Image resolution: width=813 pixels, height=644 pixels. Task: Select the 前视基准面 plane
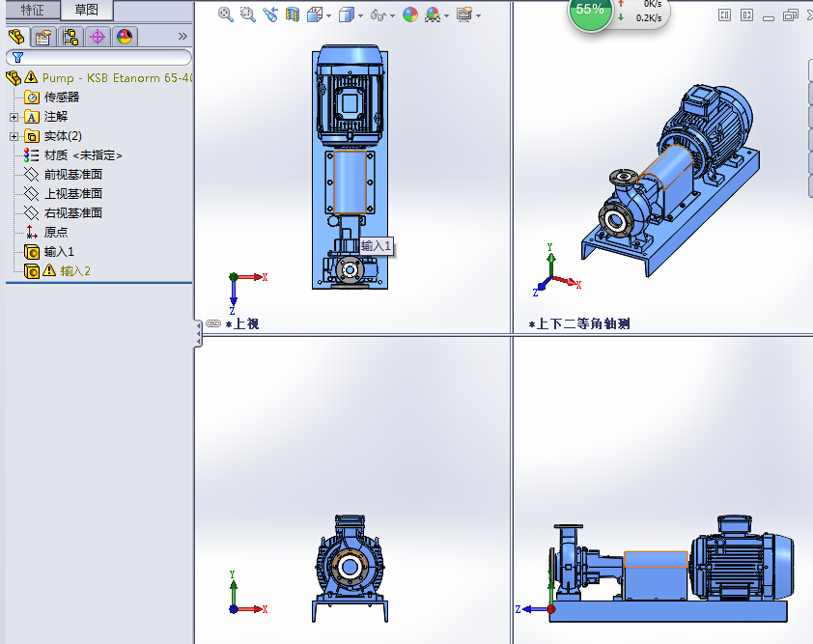point(73,174)
